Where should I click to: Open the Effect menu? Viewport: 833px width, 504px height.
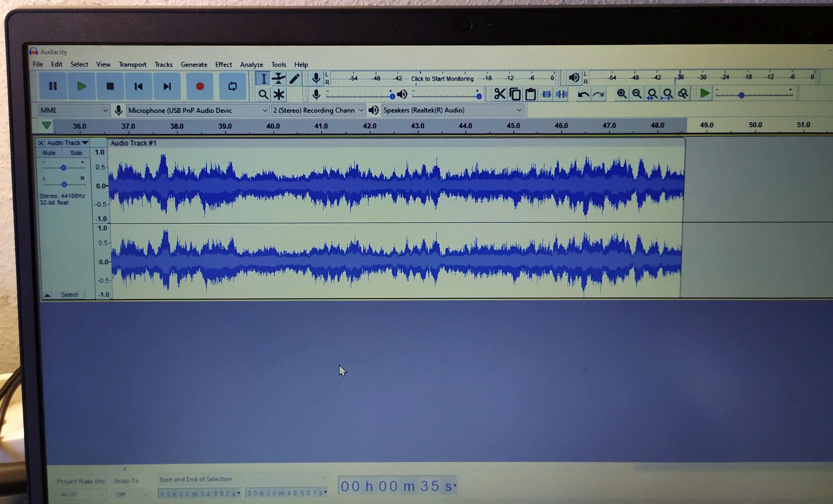pyautogui.click(x=223, y=64)
